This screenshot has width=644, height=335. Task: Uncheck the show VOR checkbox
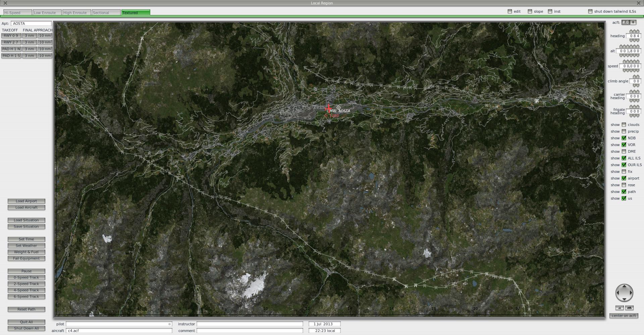(624, 145)
